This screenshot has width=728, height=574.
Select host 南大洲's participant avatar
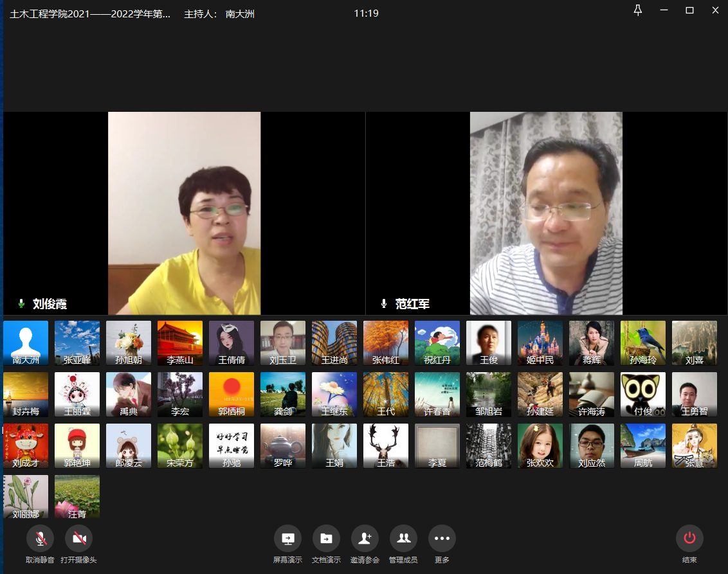tap(26, 343)
